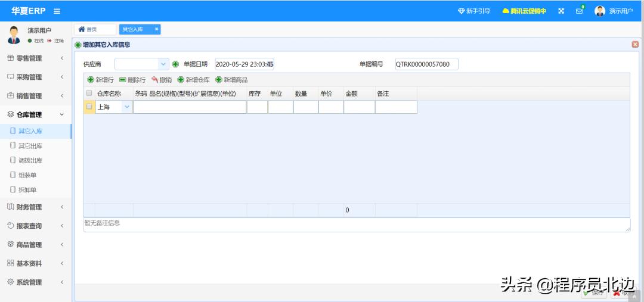Click the 腾讯云促销中 cloud promotion link
Viewport: 644px width, 302px height.
tap(525, 11)
